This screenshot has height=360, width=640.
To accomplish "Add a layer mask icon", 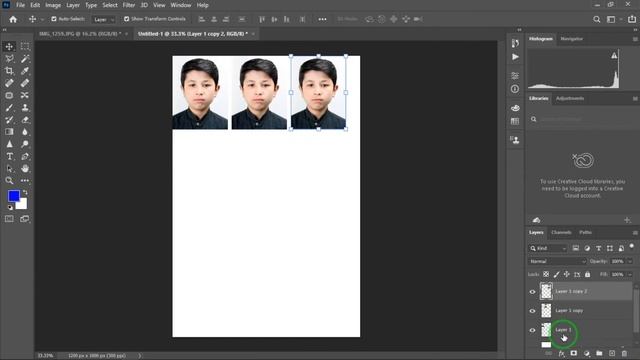I will click(x=574, y=353).
